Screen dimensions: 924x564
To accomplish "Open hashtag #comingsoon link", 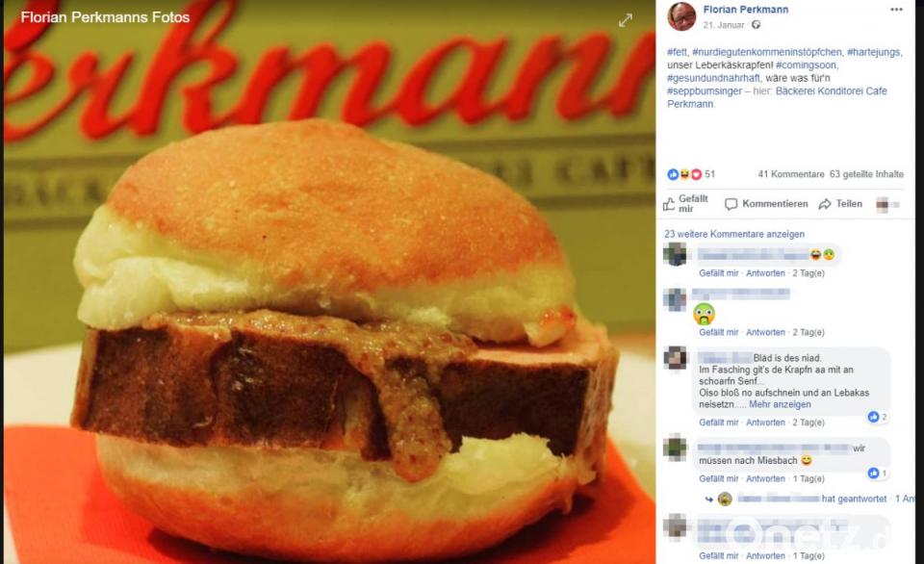I will (807, 64).
